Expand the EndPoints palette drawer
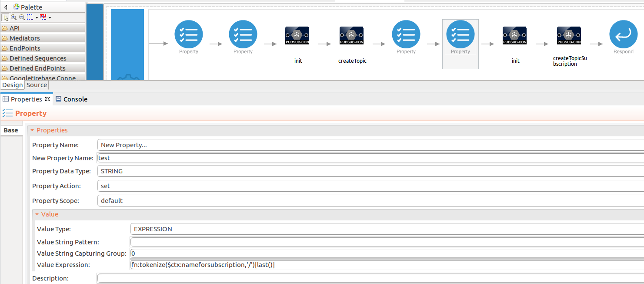Viewport: 644px width, 284px height. (x=43, y=48)
